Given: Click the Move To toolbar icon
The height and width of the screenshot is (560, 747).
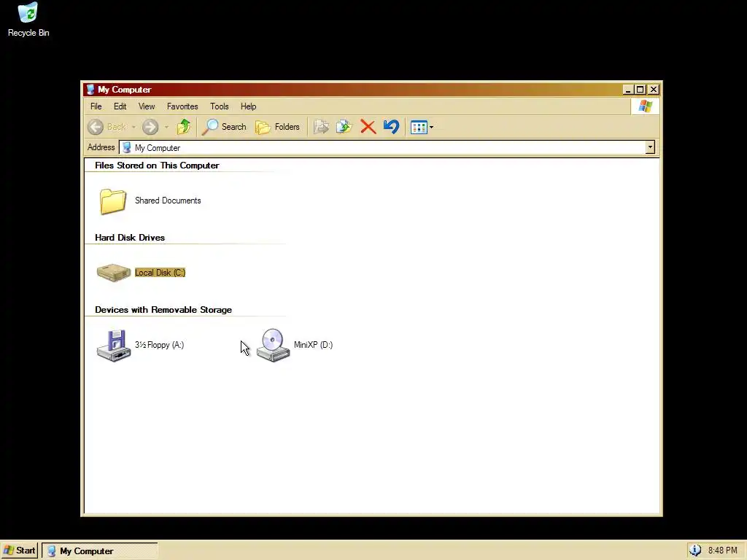Looking at the screenshot, I should pyautogui.click(x=322, y=127).
